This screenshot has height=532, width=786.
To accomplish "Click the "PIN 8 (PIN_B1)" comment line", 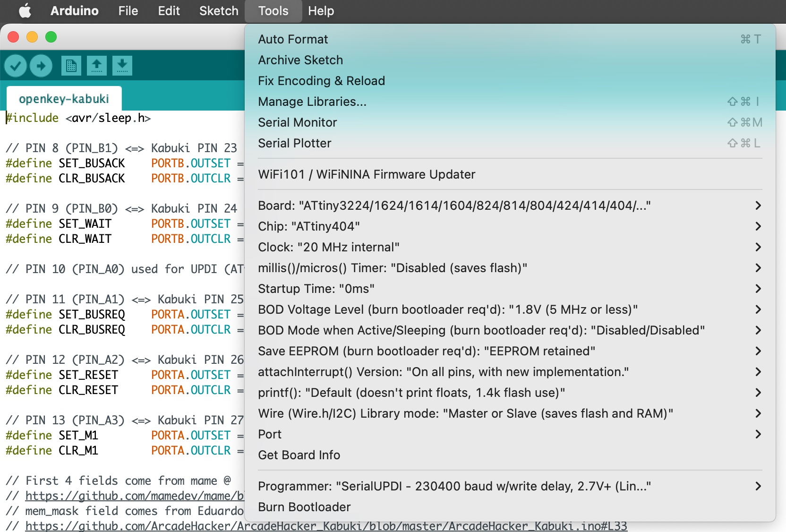I will tap(121, 148).
